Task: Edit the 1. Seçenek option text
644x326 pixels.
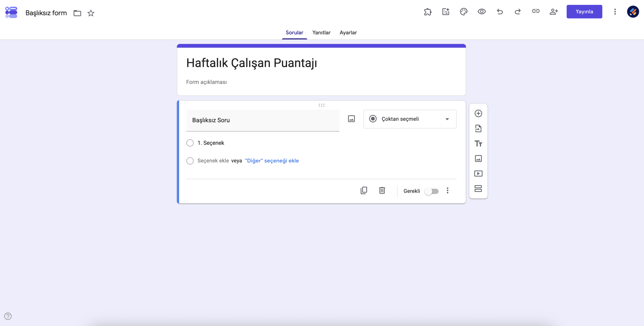Action: pos(211,143)
